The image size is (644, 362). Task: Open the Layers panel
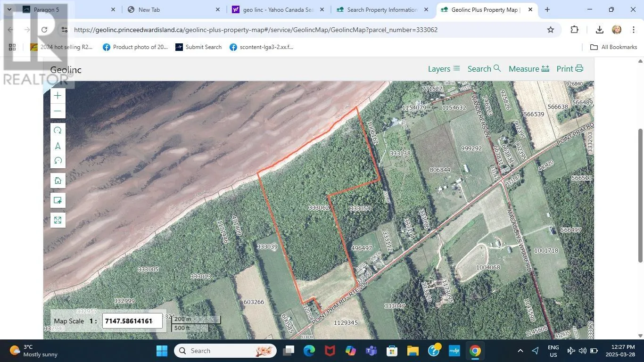click(x=442, y=69)
